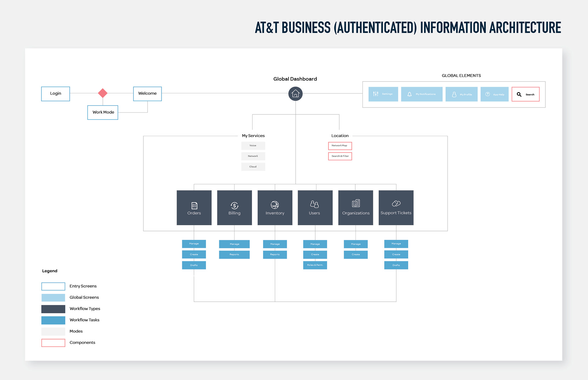Click the Roles & Perm. task under Users
The height and width of the screenshot is (380, 588).
(x=315, y=265)
